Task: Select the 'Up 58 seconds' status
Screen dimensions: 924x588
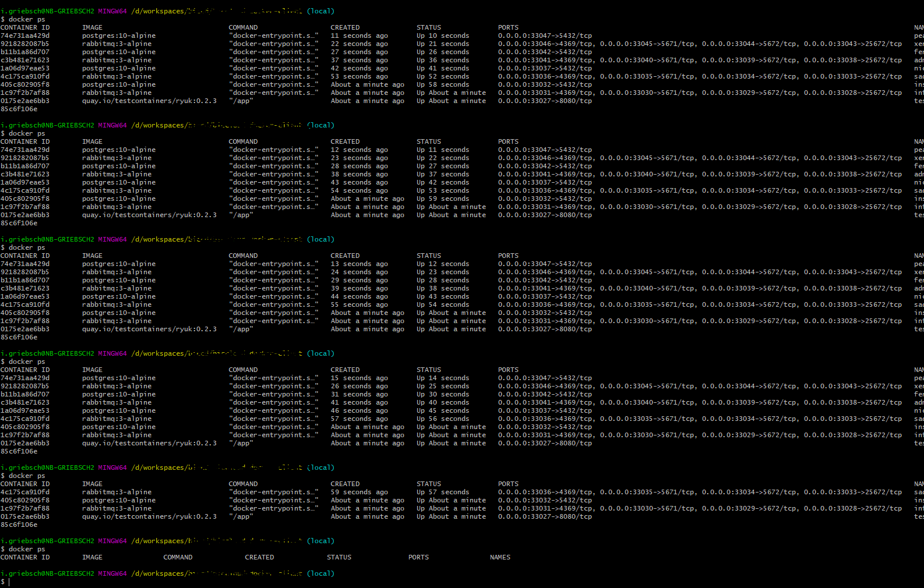Action: click(443, 84)
